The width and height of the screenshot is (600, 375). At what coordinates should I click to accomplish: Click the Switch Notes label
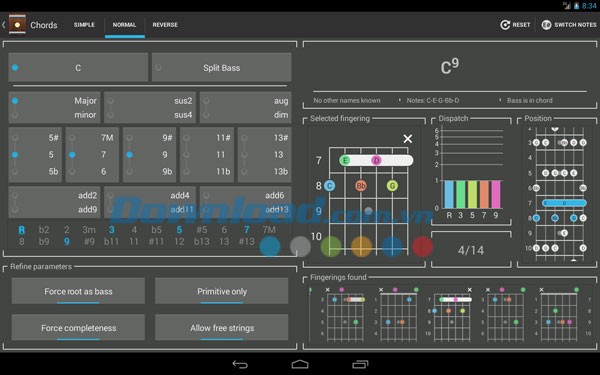click(575, 24)
